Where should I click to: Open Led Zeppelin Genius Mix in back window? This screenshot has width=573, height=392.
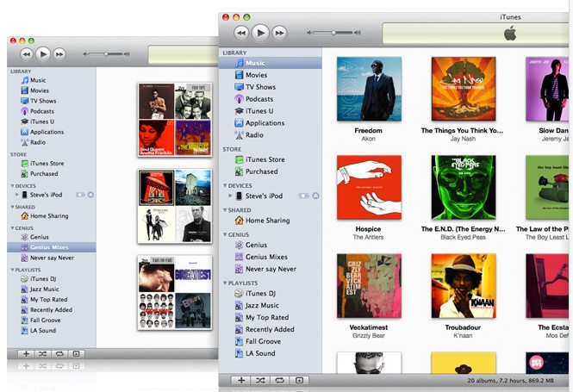point(175,206)
